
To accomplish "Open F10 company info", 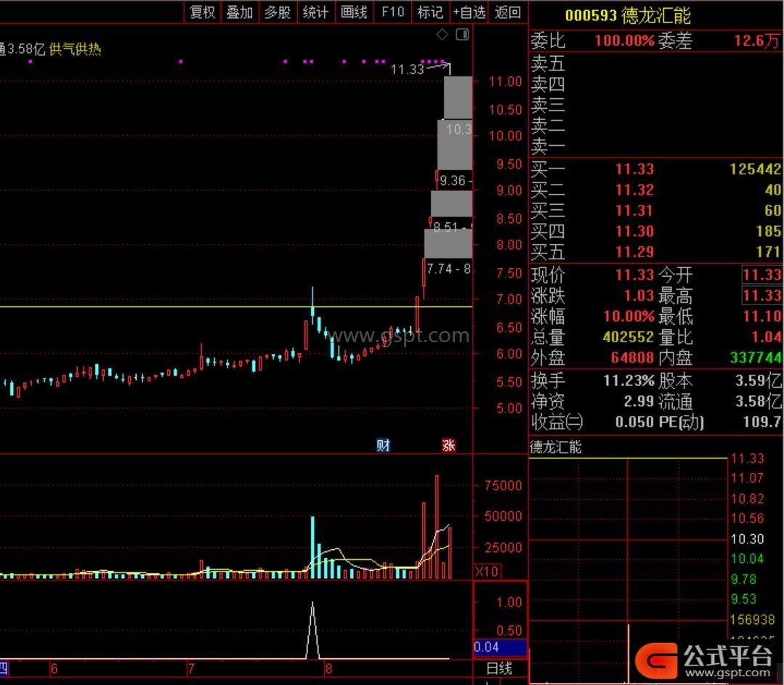I will coord(392,12).
